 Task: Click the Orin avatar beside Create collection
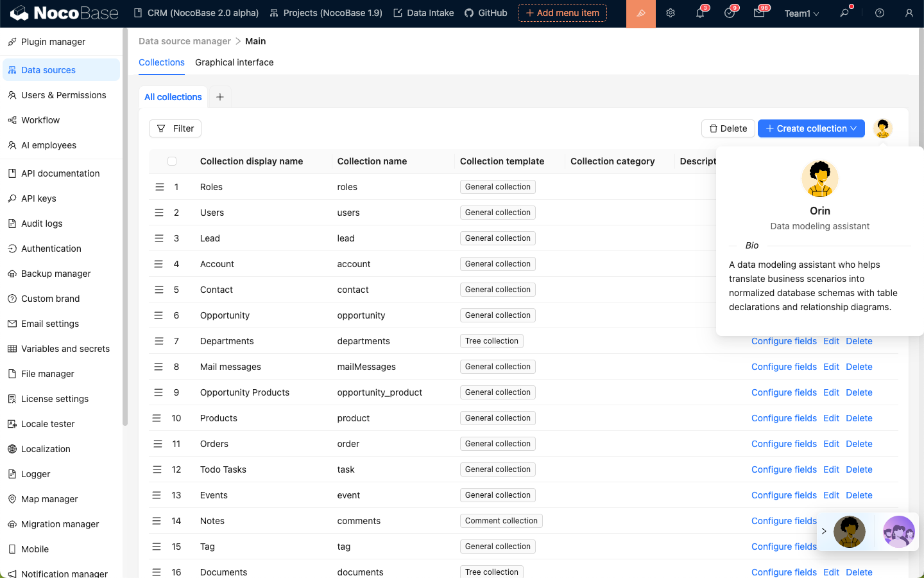coord(883,128)
